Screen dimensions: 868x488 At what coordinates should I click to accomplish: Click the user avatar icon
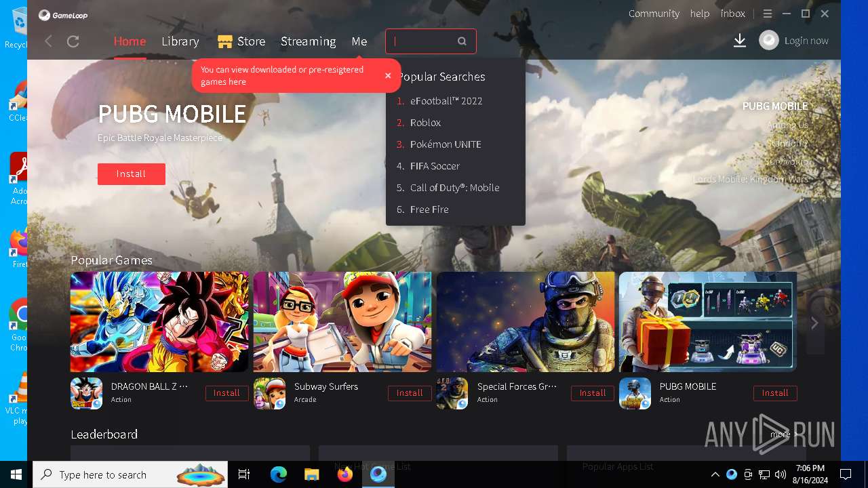768,41
